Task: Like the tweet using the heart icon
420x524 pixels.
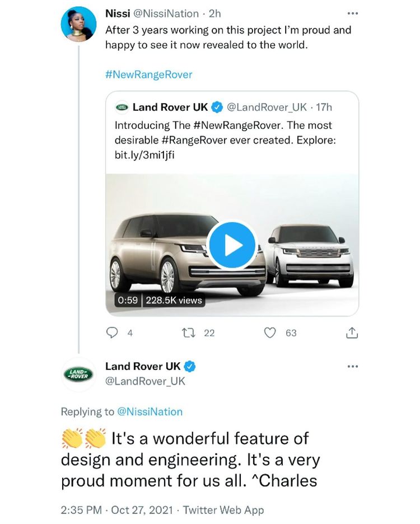Action: coord(270,333)
